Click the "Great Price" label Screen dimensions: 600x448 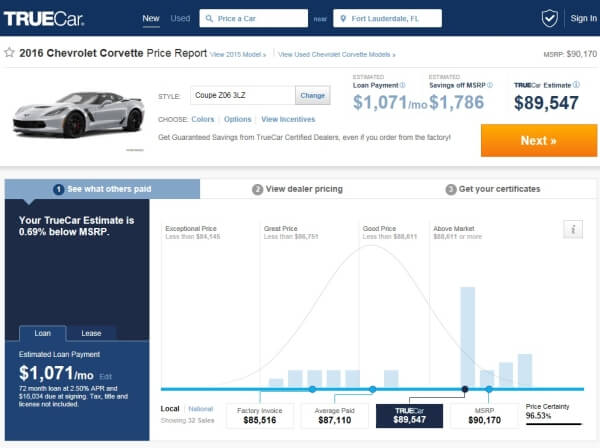[280, 228]
